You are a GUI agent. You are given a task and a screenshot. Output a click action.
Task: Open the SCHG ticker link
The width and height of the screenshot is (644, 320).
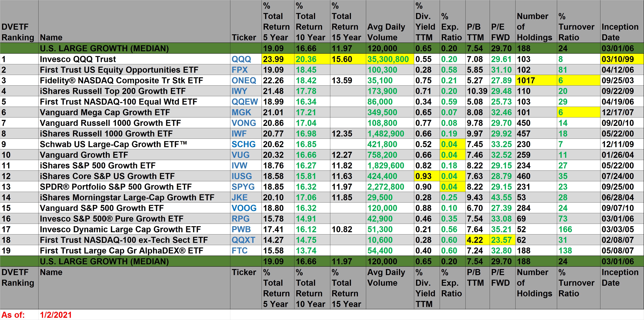[243, 144]
